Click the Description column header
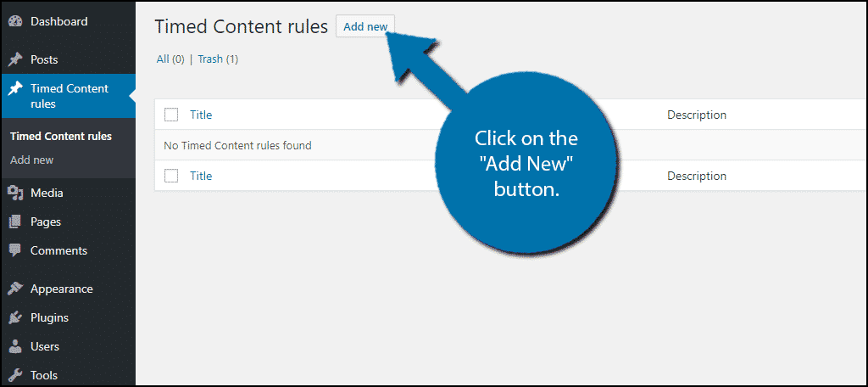The height and width of the screenshot is (387, 868). 697,115
